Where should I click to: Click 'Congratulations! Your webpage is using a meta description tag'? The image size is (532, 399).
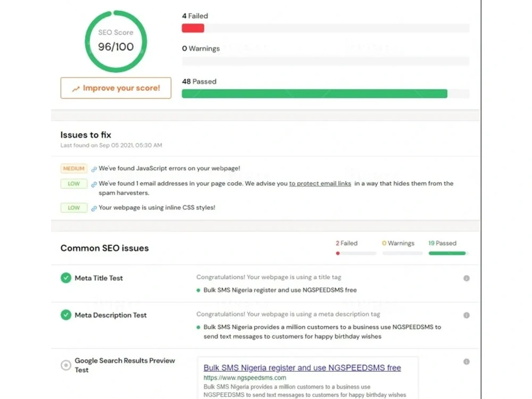pyautogui.click(x=288, y=314)
